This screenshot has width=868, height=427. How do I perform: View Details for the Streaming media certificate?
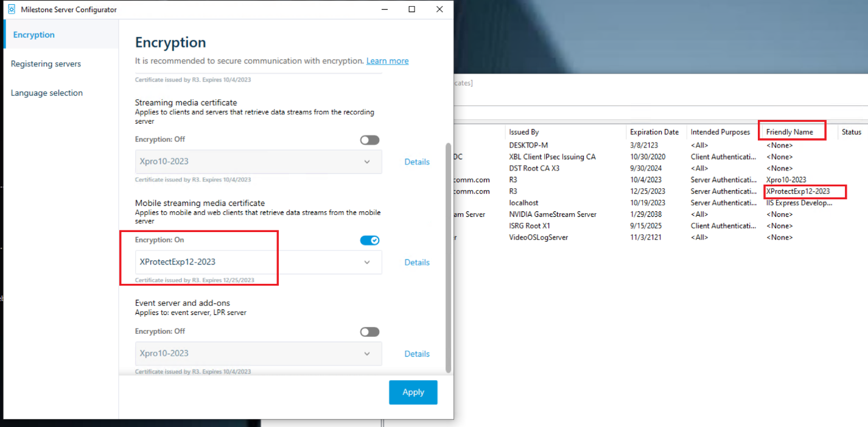tap(417, 161)
